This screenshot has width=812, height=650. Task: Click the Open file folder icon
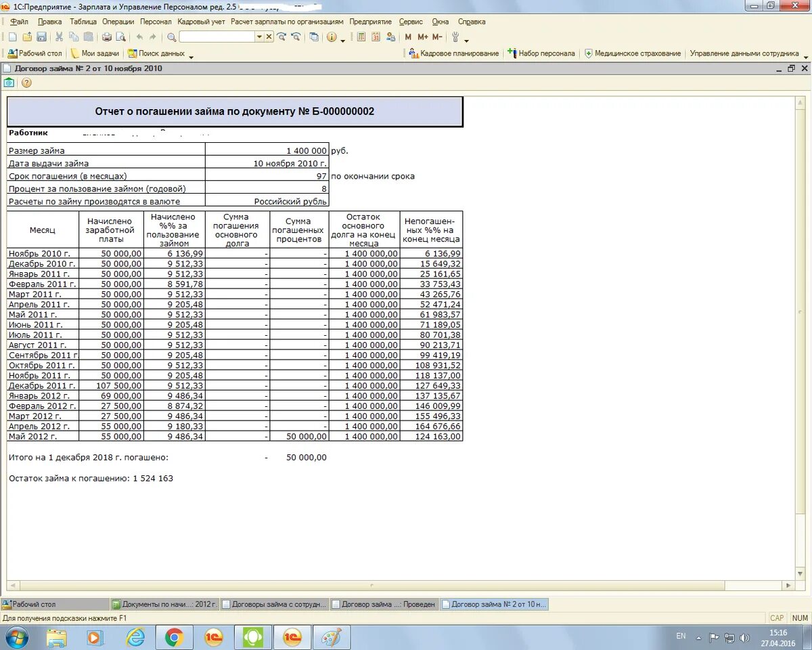(27, 37)
